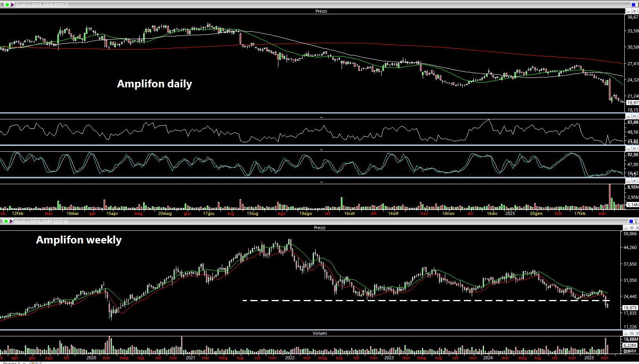The image size is (639, 364).
Task: Minimize the daily volume pane
Action: [629, 181]
